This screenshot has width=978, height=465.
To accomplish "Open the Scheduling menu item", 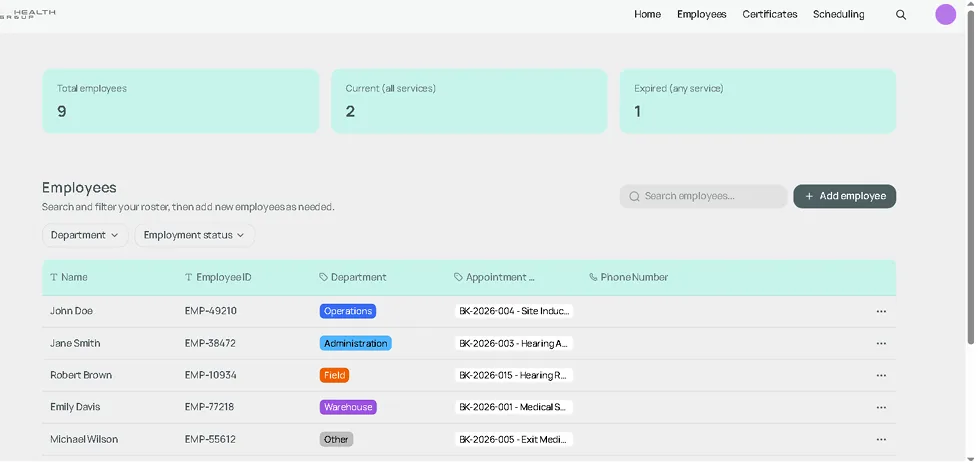I will pyautogui.click(x=838, y=14).
